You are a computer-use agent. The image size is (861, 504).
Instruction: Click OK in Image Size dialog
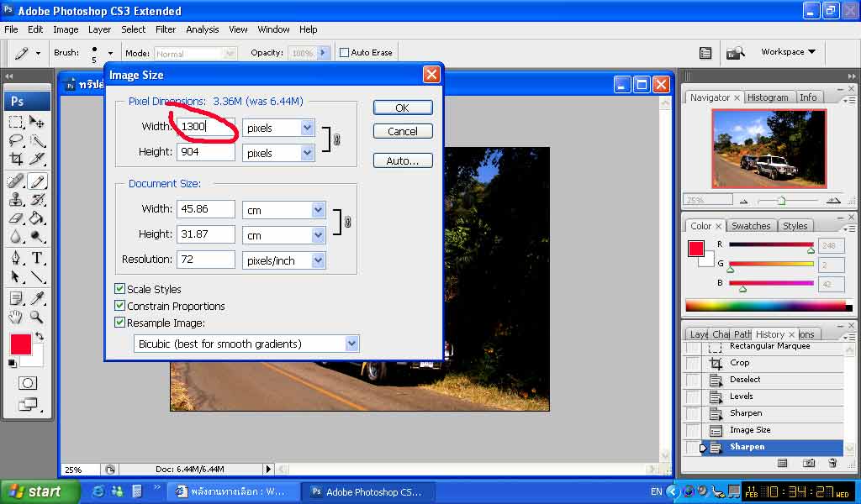point(402,108)
